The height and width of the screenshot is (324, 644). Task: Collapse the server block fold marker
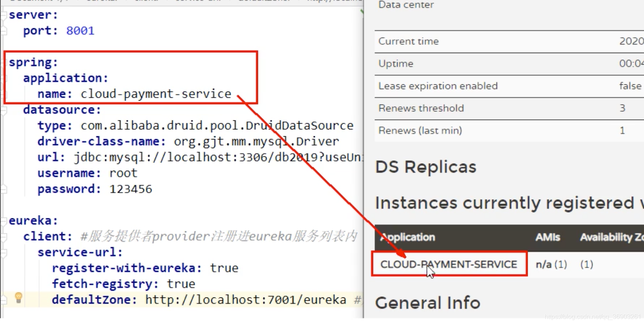point(4,15)
